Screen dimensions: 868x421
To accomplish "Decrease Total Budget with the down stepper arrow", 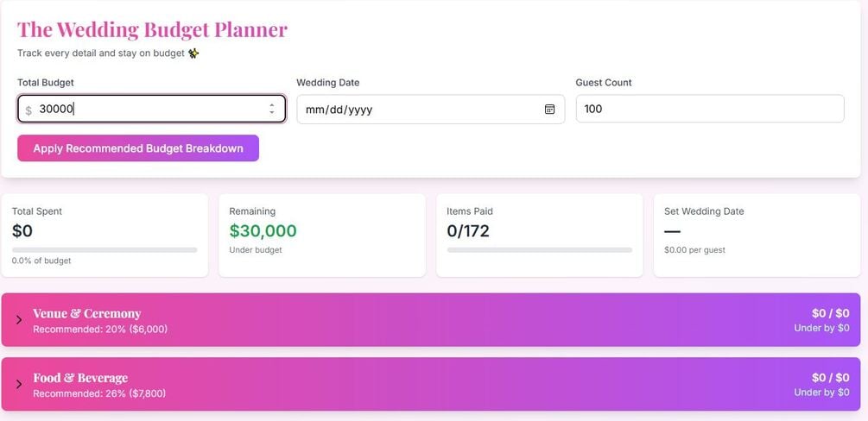I will [272, 113].
